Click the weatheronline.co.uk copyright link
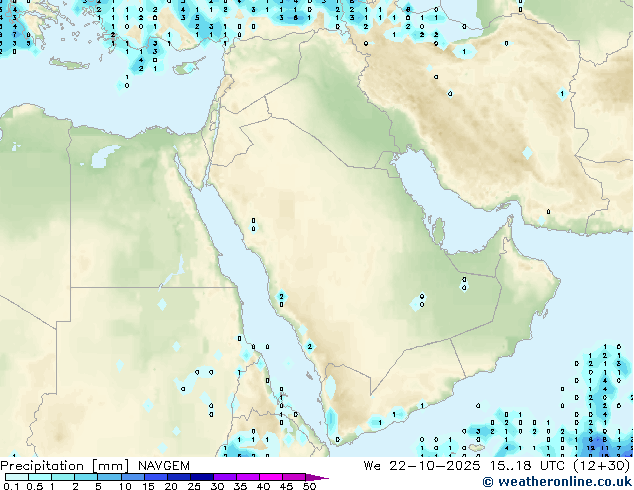The image size is (634, 490). click(557, 482)
